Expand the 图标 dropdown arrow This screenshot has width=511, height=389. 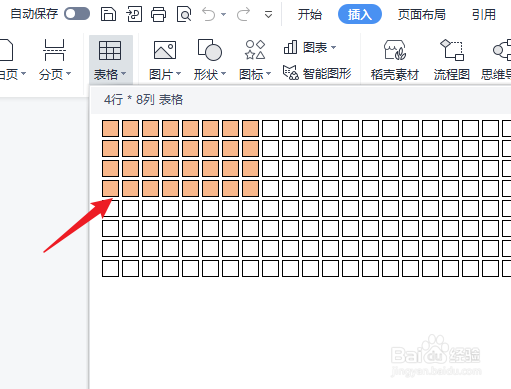[268, 73]
